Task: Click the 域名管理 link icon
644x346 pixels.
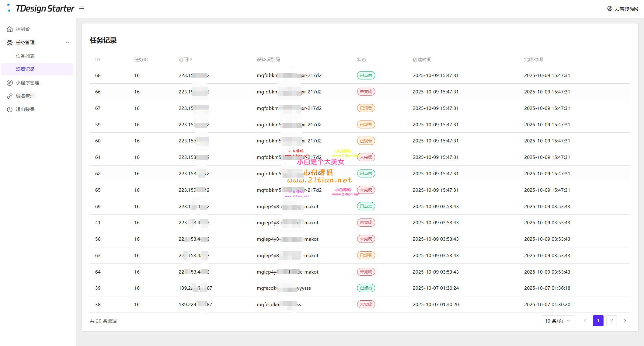Action: (10, 96)
